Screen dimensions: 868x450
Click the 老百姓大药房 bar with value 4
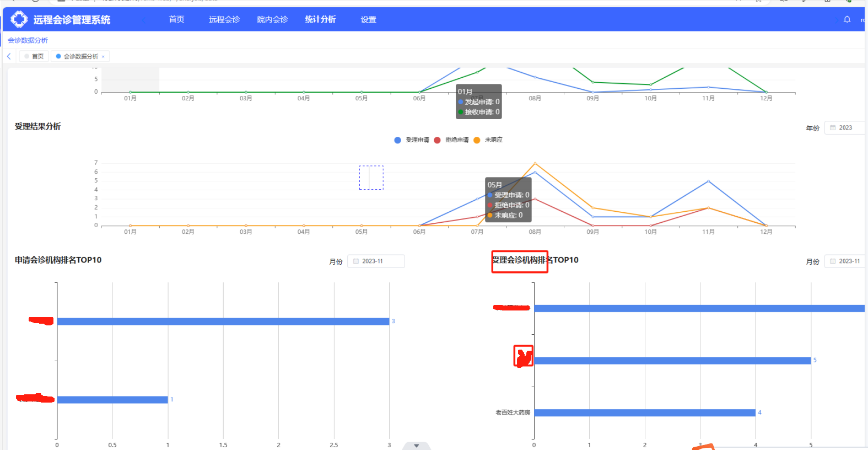pyautogui.click(x=645, y=413)
